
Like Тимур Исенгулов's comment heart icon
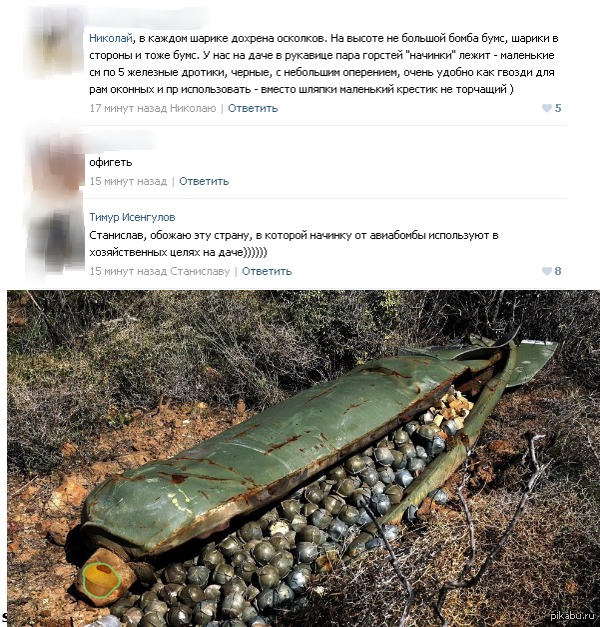pyautogui.click(x=546, y=271)
